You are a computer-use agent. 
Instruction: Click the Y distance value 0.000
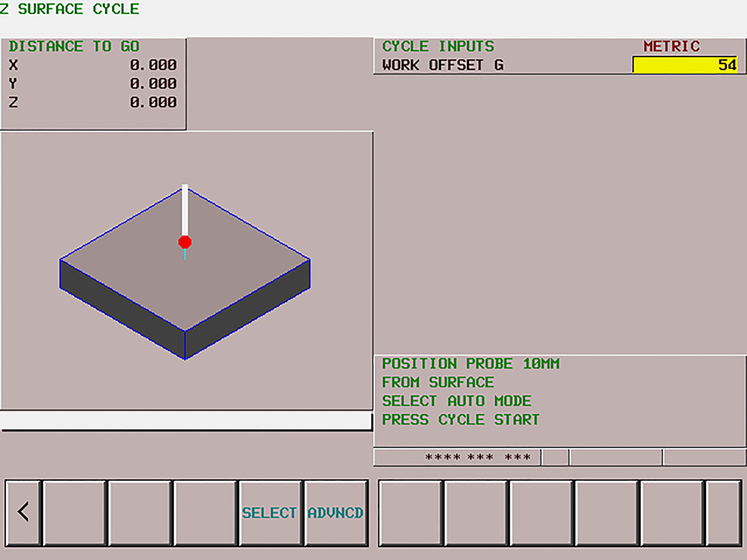pyautogui.click(x=153, y=83)
